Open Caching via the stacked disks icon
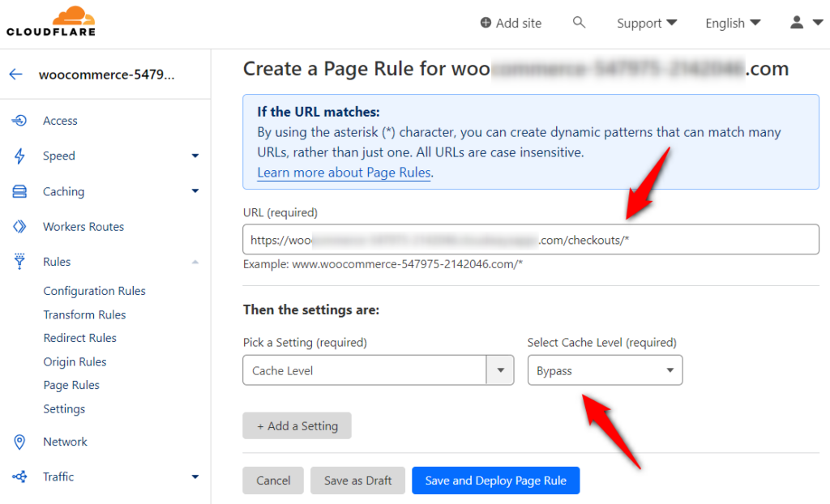The height and width of the screenshot is (504, 830). coord(18,191)
